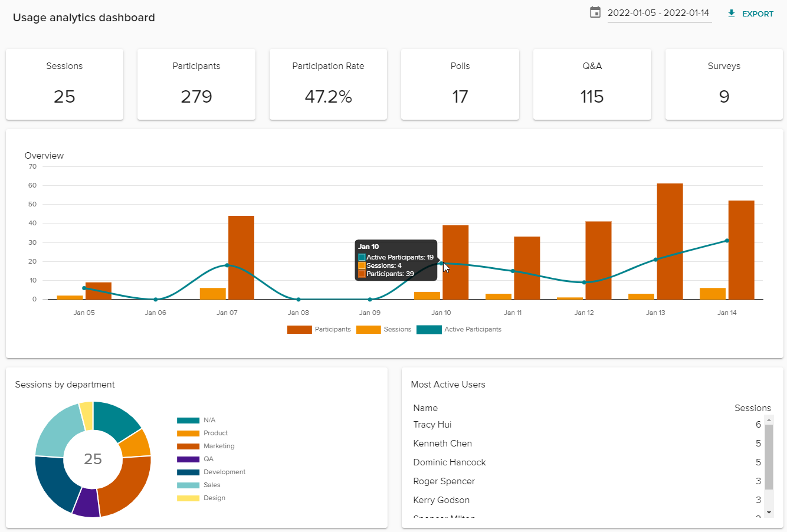Image resolution: width=787 pixels, height=532 pixels.
Task: Click the calendar icon near the date range
Action: coord(596,12)
